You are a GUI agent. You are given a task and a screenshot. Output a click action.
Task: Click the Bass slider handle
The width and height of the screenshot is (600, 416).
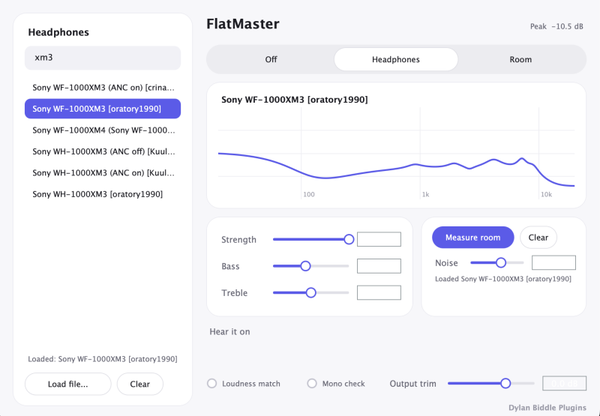pyautogui.click(x=305, y=266)
